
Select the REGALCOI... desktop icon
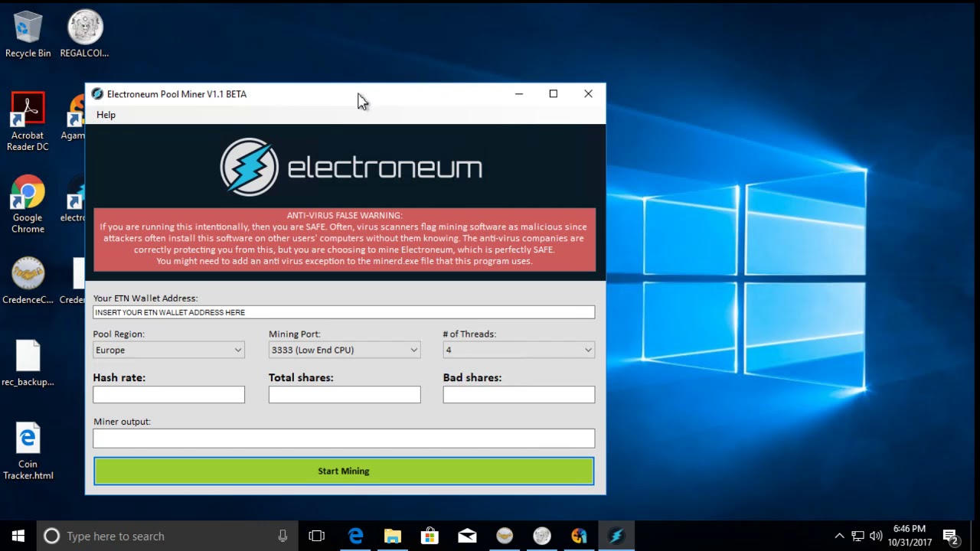84,34
